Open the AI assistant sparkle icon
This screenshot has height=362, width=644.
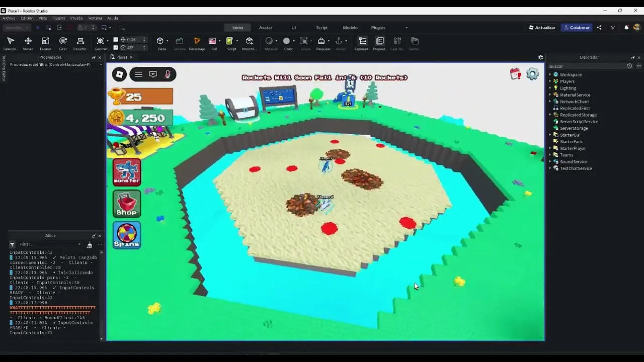coord(612,28)
